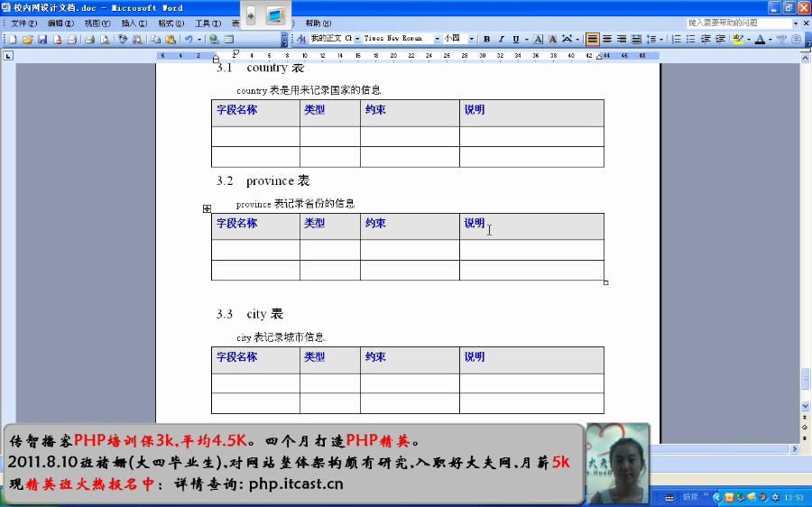This screenshot has width=812, height=507.
Task: Open the Times New Roman font dropdown
Action: 438,39
